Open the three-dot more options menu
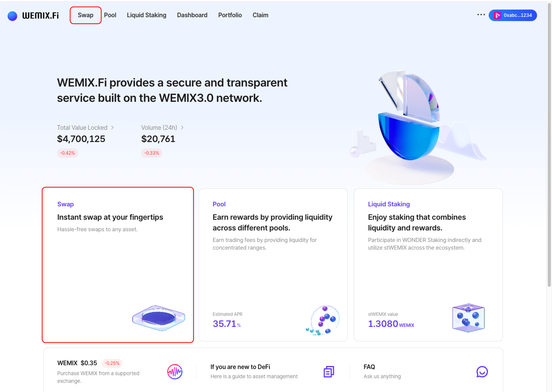 point(481,15)
